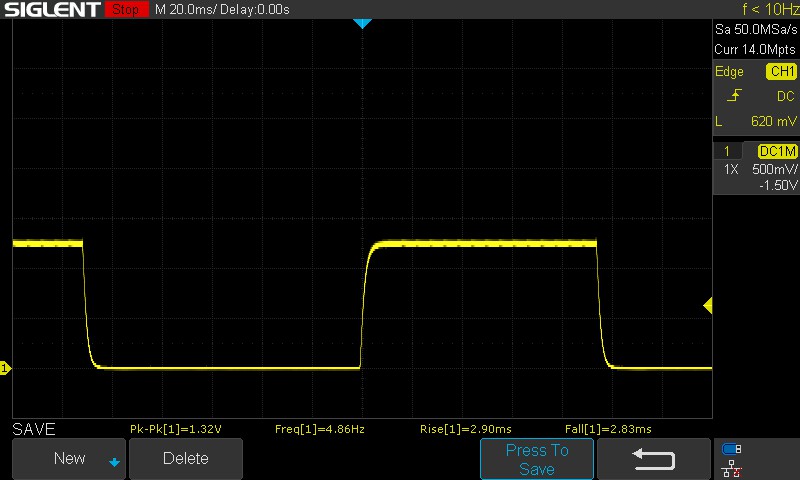Click the channel 1 number box
Screen dimensions: 800x480
727,151
